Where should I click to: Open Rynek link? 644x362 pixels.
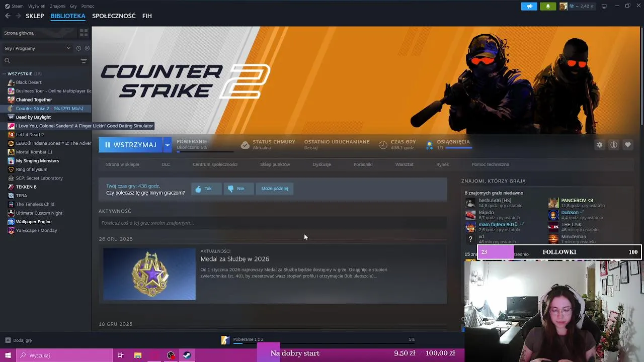443,164
